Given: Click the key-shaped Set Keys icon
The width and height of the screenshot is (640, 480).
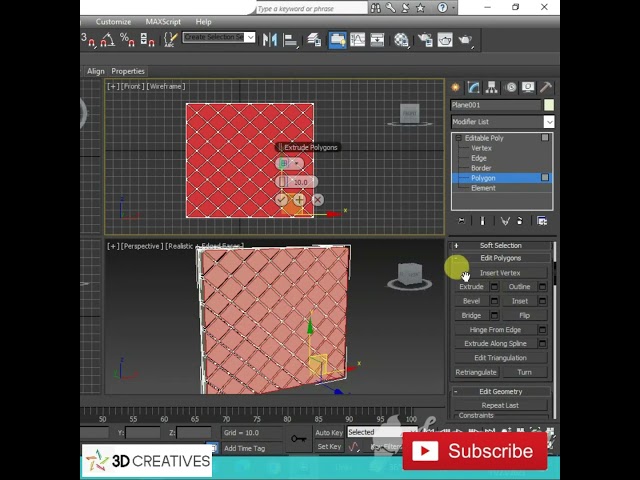Looking at the screenshot, I should tap(299, 439).
